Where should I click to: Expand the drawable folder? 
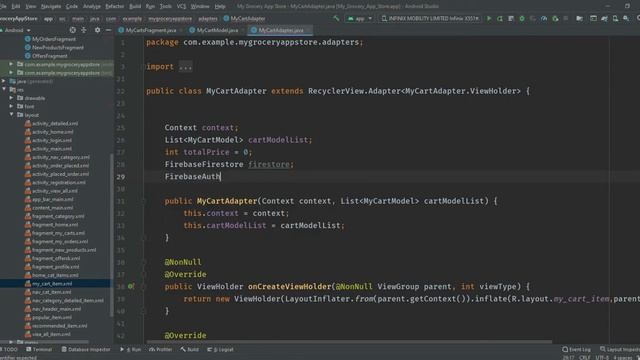click(x=11, y=98)
